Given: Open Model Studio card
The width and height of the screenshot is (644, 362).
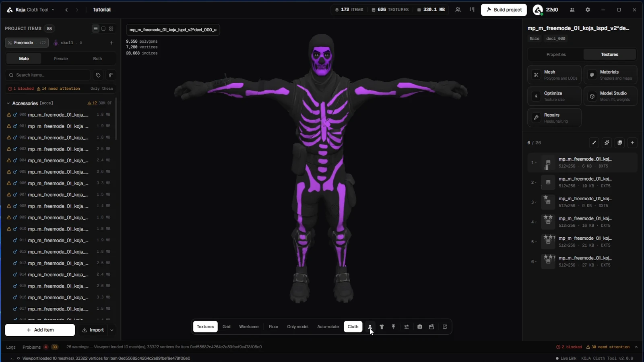Looking at the screenshot, I should tap(610, 96).
